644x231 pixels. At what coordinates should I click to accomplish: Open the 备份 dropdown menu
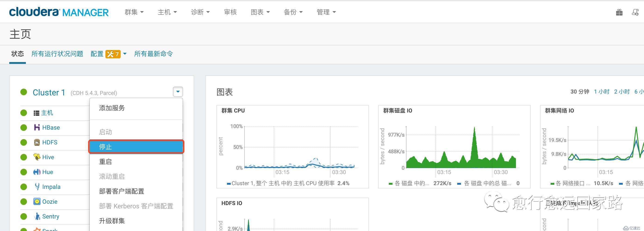[293, 12]
